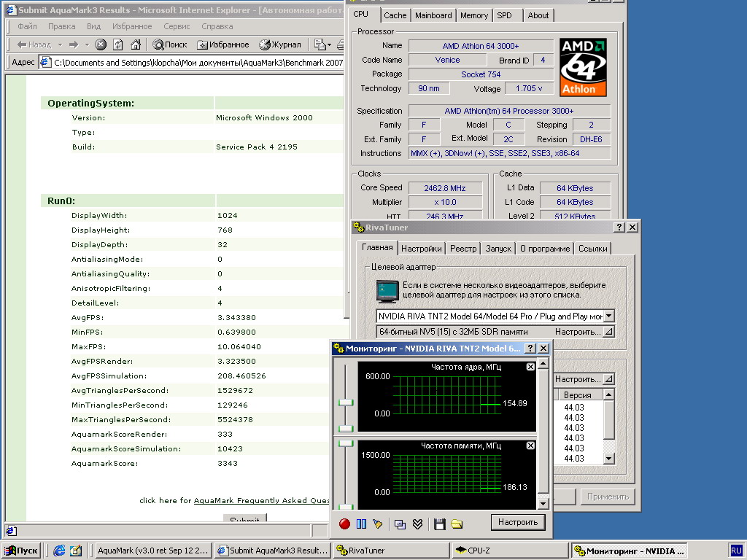Image resolution: width=747 pixels, height=560 pixels.
Task: Open Memory tab in CPU-Z
Action: click(x=474, y=15)
